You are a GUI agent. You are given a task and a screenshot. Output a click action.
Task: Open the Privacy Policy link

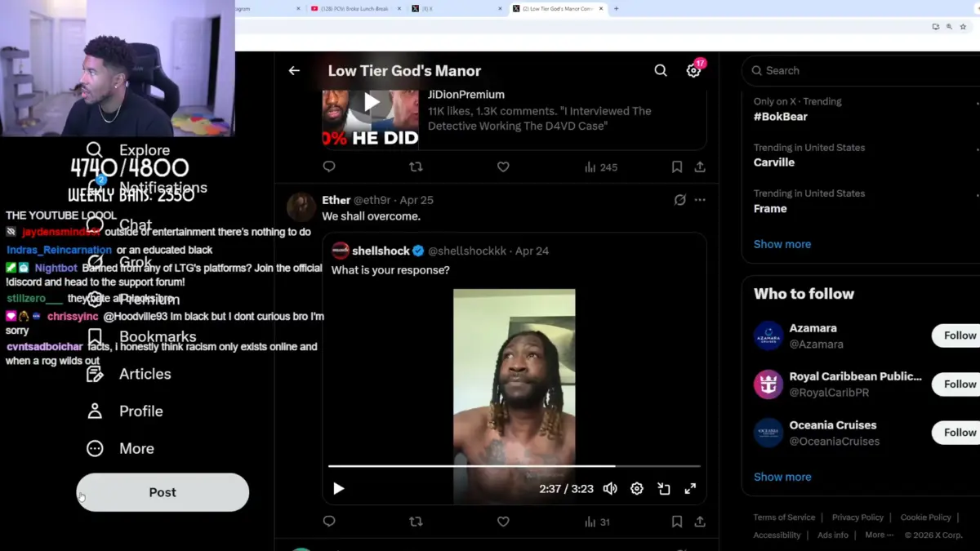pyautogui.click(x=857, y=518)
